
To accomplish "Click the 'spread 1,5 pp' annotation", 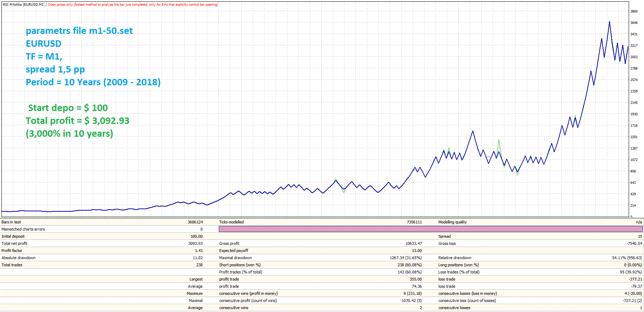I will (55, 70).
